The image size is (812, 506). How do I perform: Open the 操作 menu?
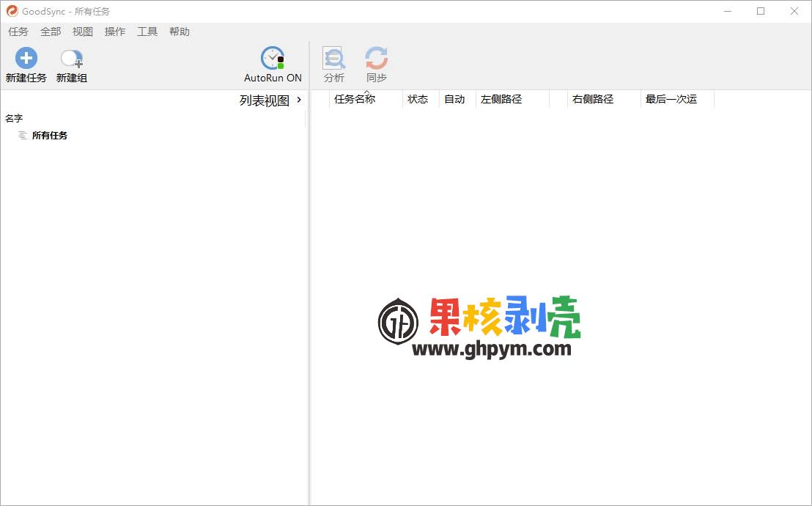(x=115, y=32)
